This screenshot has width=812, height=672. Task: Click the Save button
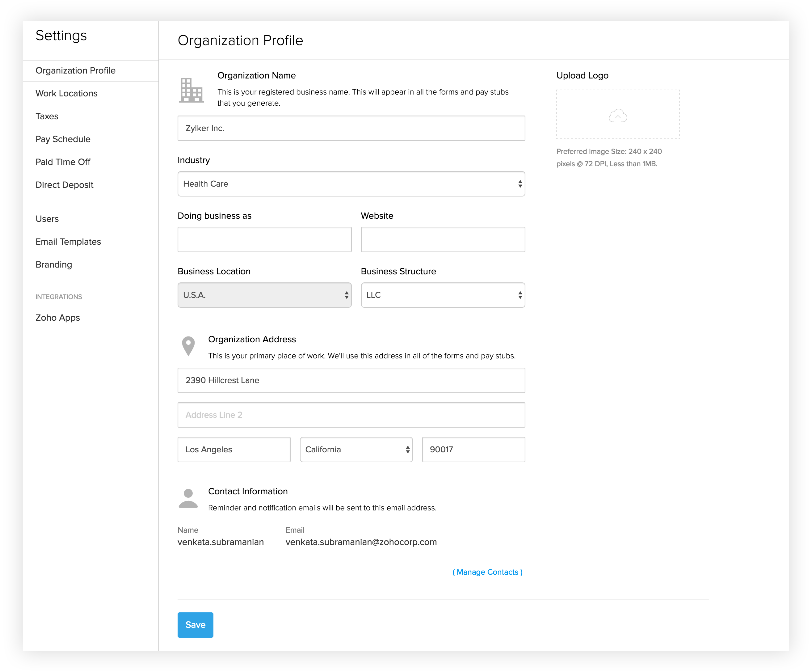tap(195, 625)
